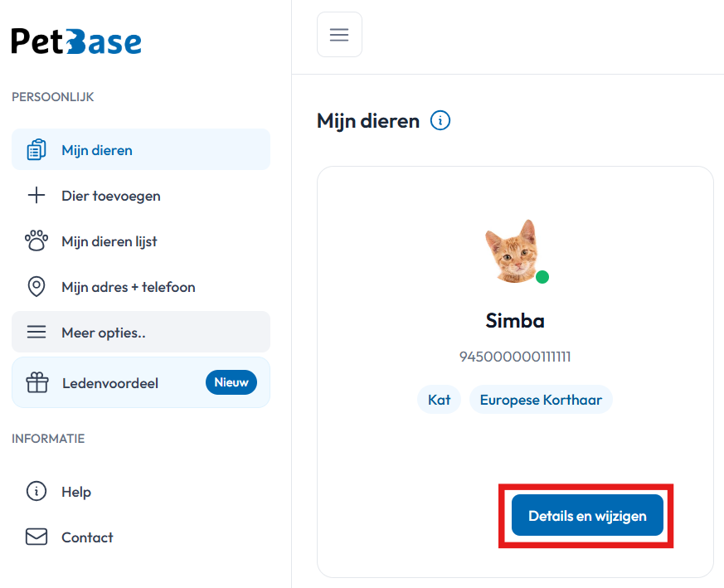This screenshot has height=588, width=724.
Task: Click the plus icon for Dier toevoegen
Action: pyautogui.click(x=36, y=196)
